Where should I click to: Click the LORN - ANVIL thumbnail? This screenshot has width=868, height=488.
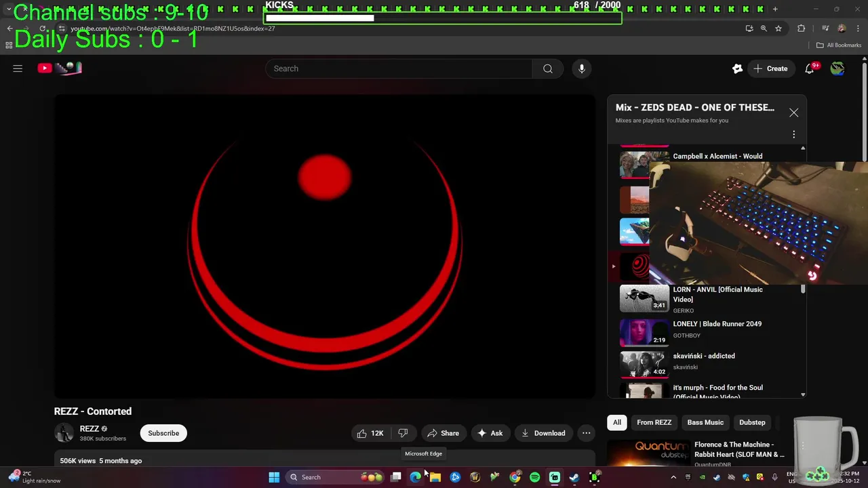(644, 299)
